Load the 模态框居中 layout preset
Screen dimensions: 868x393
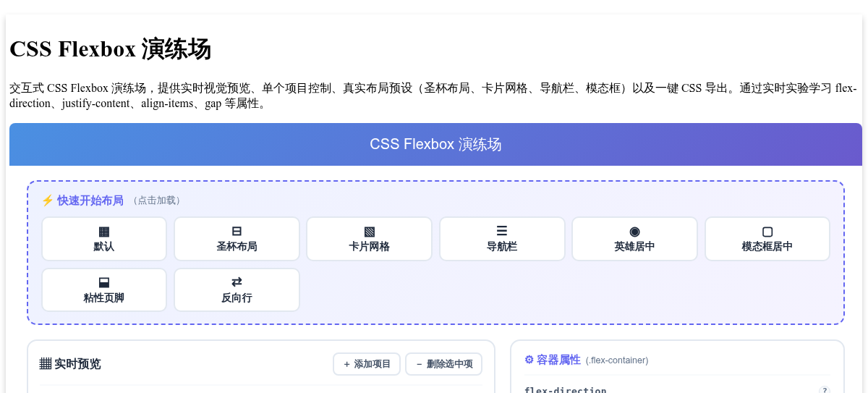tap(767, 239)
